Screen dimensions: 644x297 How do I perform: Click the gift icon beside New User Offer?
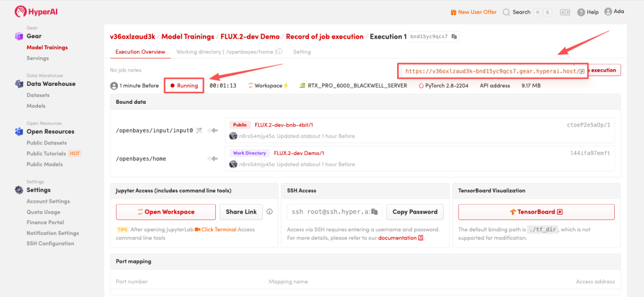tap(453, 12)
